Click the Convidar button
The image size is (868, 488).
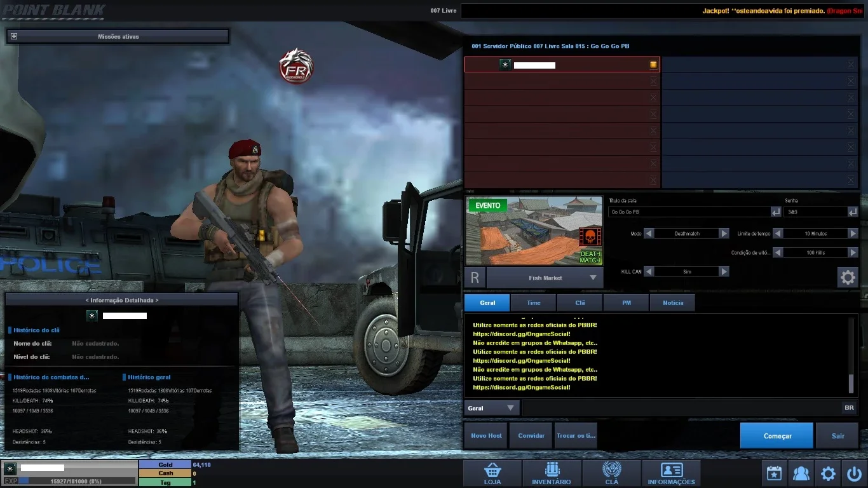click(531, 436)
